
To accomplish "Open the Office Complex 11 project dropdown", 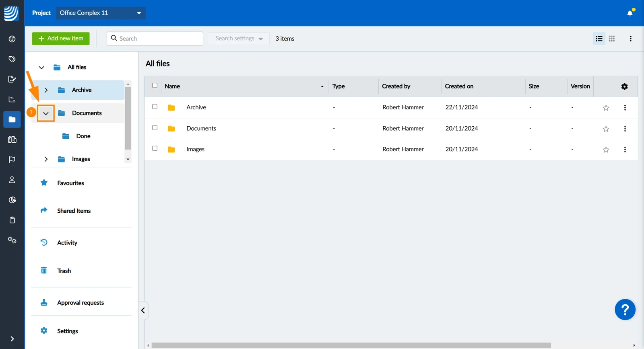I will coord(101,13).
